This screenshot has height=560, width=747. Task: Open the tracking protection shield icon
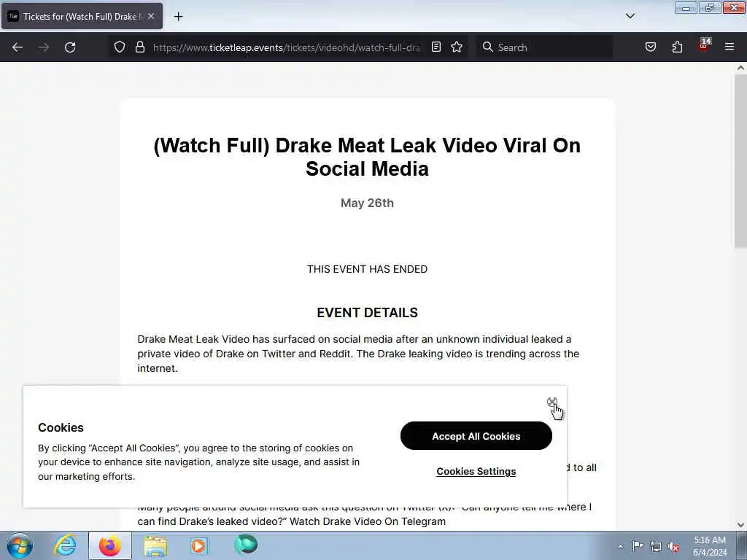(x=119, y=47)
